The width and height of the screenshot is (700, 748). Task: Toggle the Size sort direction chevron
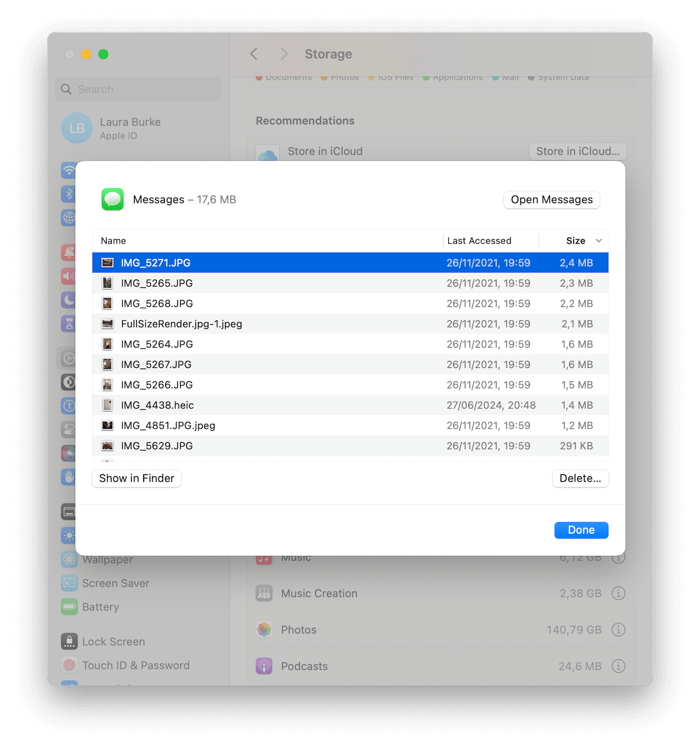(599, 240)
